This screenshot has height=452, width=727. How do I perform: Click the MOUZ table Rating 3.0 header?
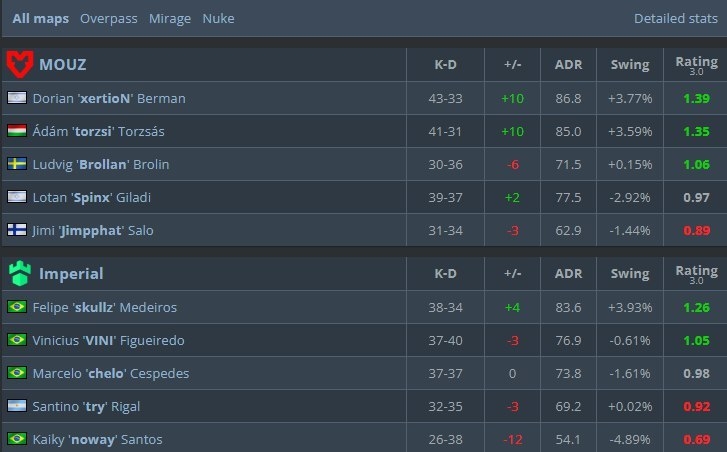(696, 65)
